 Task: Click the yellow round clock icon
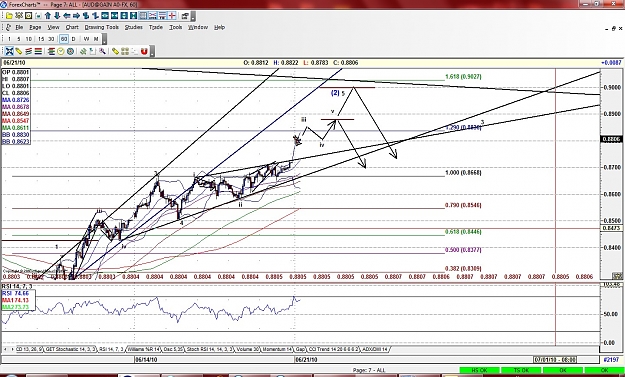tap(61, 51)
